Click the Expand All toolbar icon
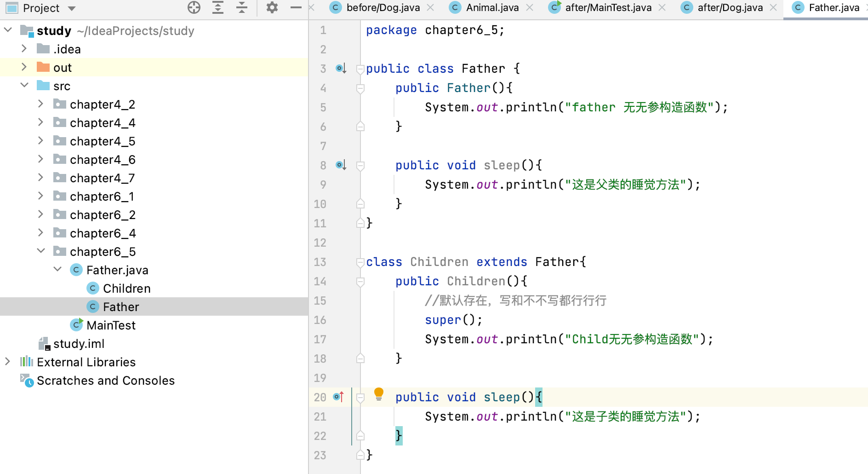Viewport: 868px width, 474px height. pyautogui.click(x=218, y=8)
